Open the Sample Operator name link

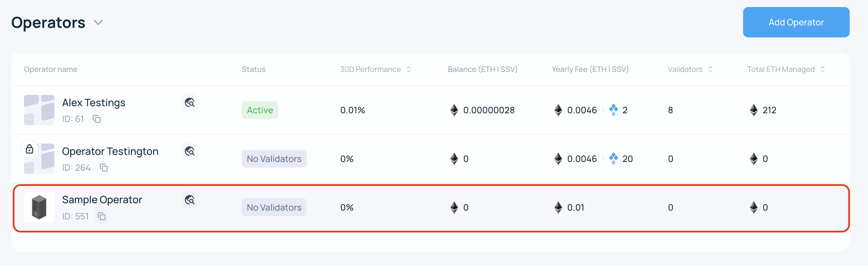point(102,200)
